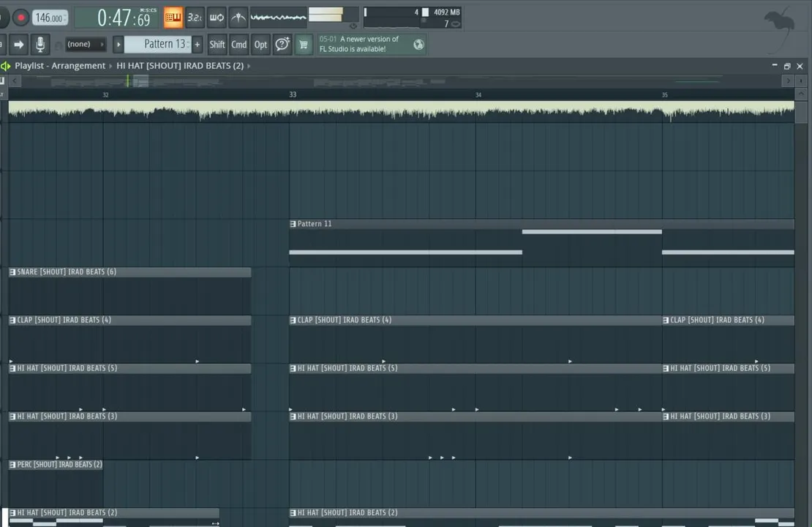Open SNARE clip menu icon
The width and height of the screenshot is (812, 527).
pos(12,272)
